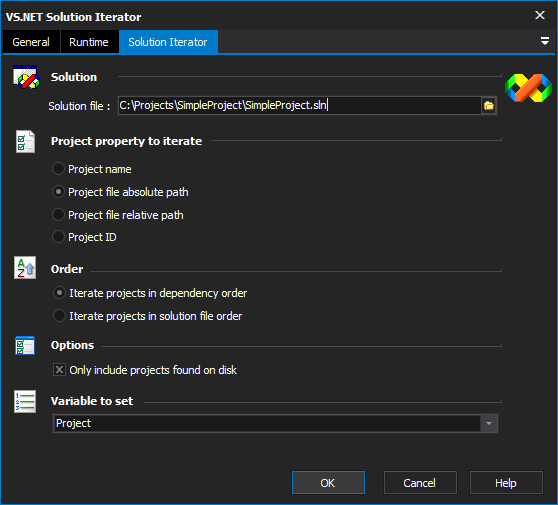Viewport: 558px width, 505px height.
Task: Click the Options section heading
Action: coord(73,345)
